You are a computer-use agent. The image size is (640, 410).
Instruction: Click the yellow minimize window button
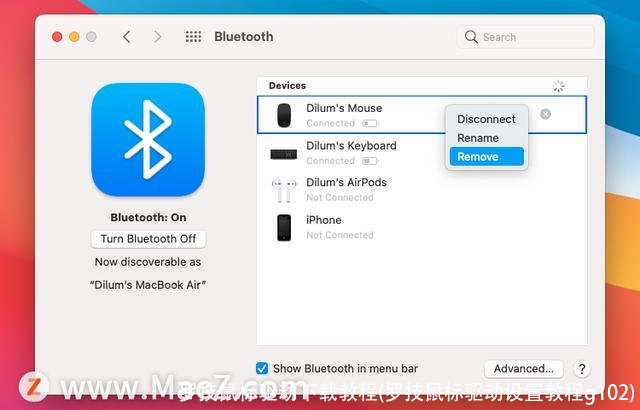[x=74, y=37]
